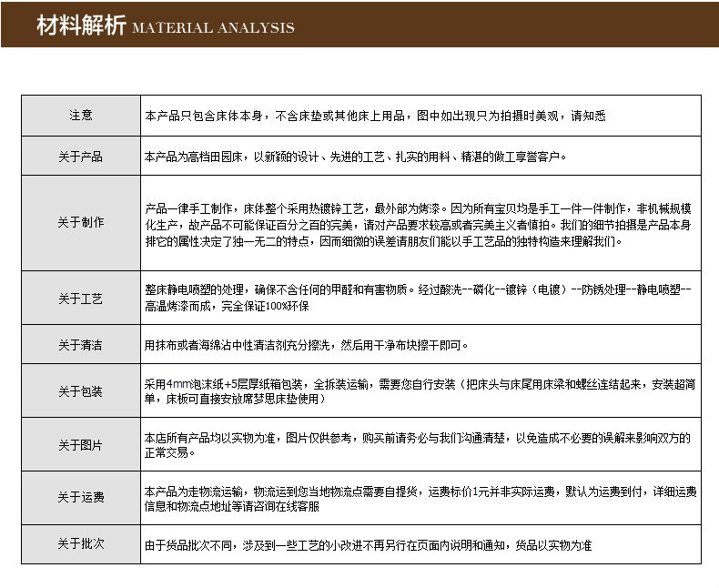Click the text starting 采用4mm泡沫纸

[420, 391]
